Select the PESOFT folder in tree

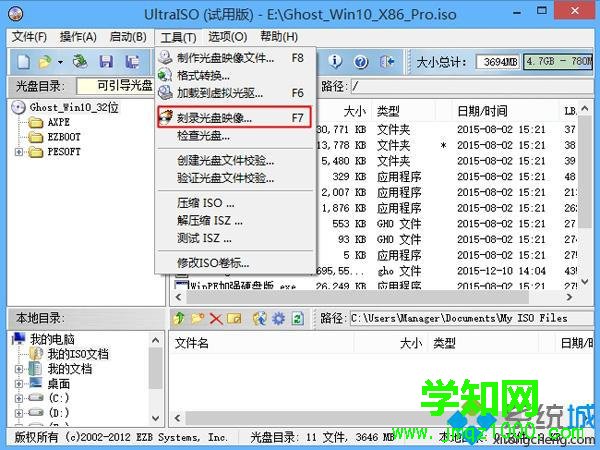tap(64, 152)
